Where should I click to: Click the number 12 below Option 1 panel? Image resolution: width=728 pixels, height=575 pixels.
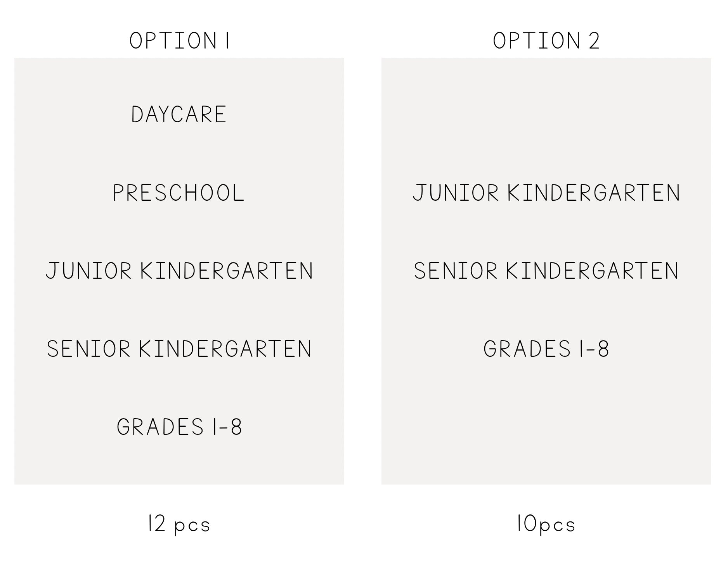coord(157,524)
